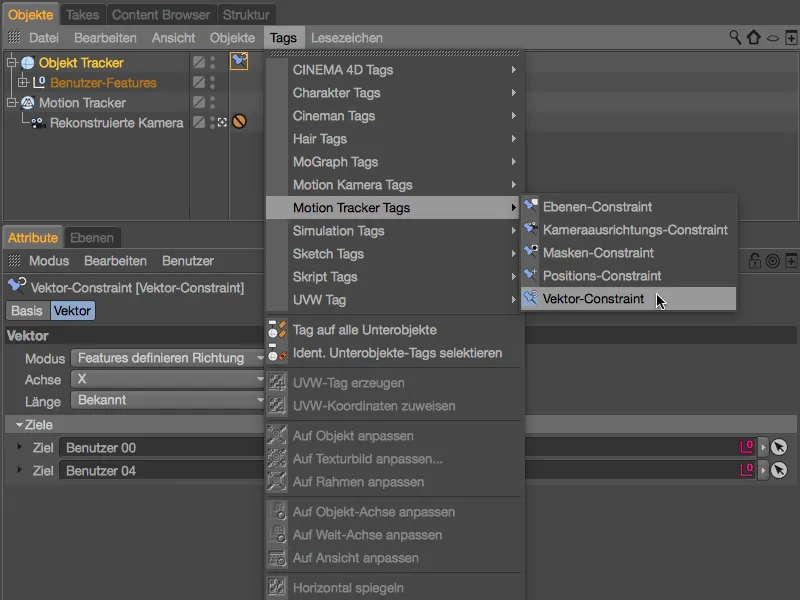Click the pink null icon in Benutzer 04 field
Image resolution: width=800 pixels, height=600 pixels.
(747, 469)
